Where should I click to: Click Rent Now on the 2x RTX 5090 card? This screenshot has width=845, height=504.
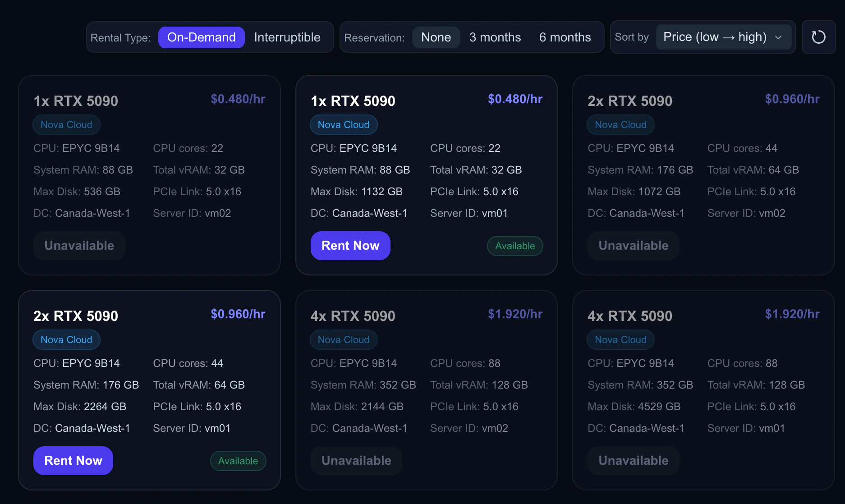point(73,460)
